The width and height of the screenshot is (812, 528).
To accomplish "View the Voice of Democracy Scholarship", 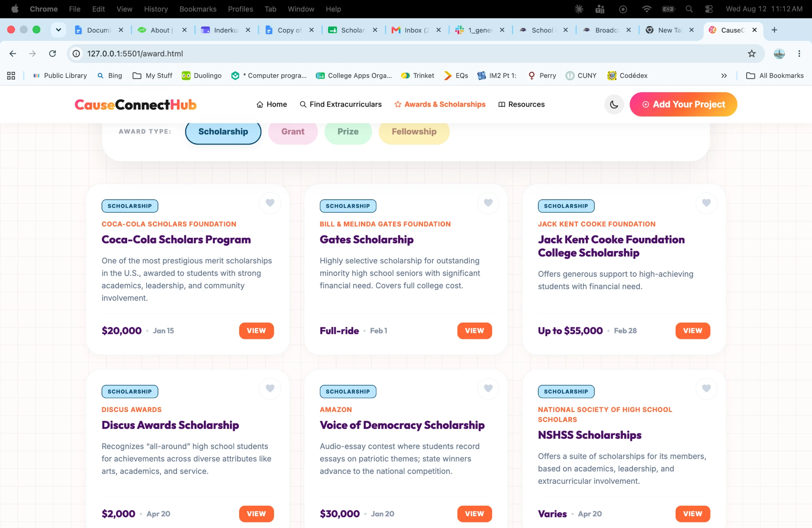I will 475,514.
